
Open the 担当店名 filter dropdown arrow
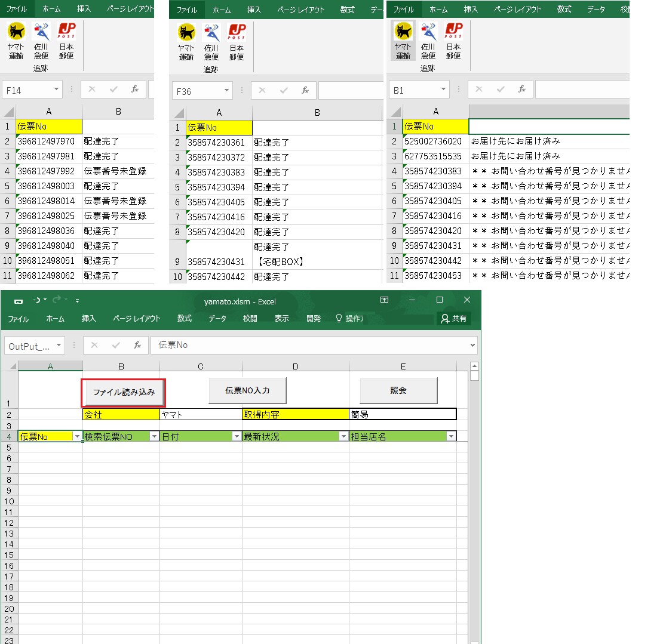(x=451, y=436)
